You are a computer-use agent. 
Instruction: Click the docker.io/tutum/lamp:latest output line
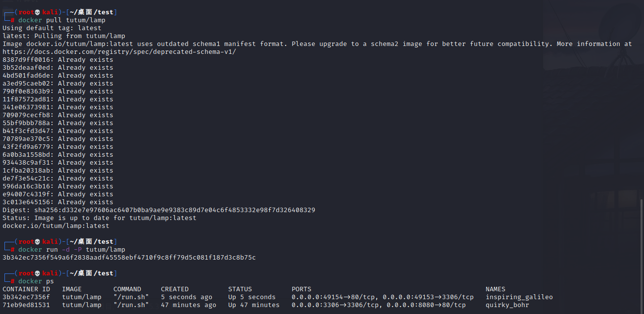[x=56, y=226]
